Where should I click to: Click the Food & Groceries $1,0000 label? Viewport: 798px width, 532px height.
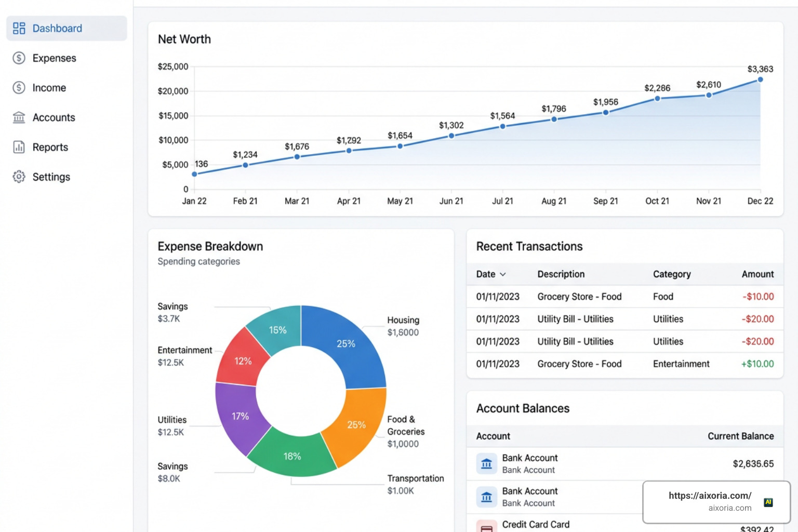(406, 431)
